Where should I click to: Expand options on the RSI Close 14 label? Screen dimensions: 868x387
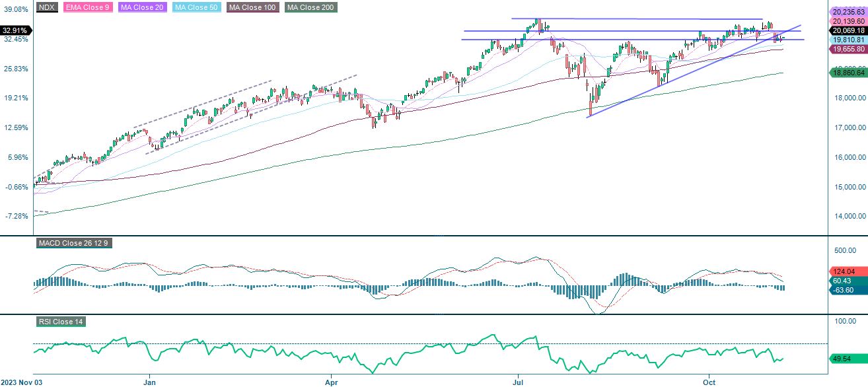click(61, 322)
